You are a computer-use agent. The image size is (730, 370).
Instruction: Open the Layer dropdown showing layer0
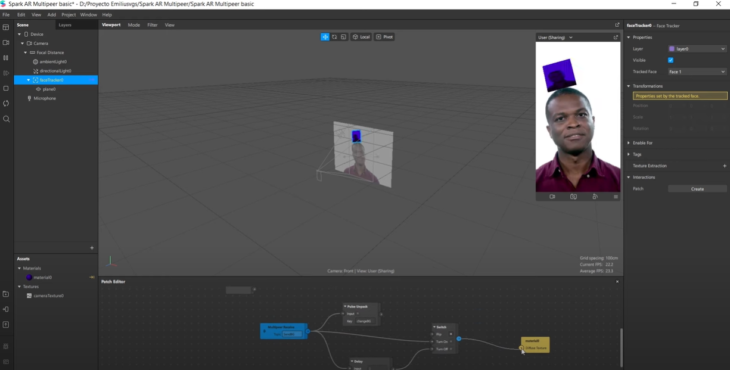coord(697,49)
